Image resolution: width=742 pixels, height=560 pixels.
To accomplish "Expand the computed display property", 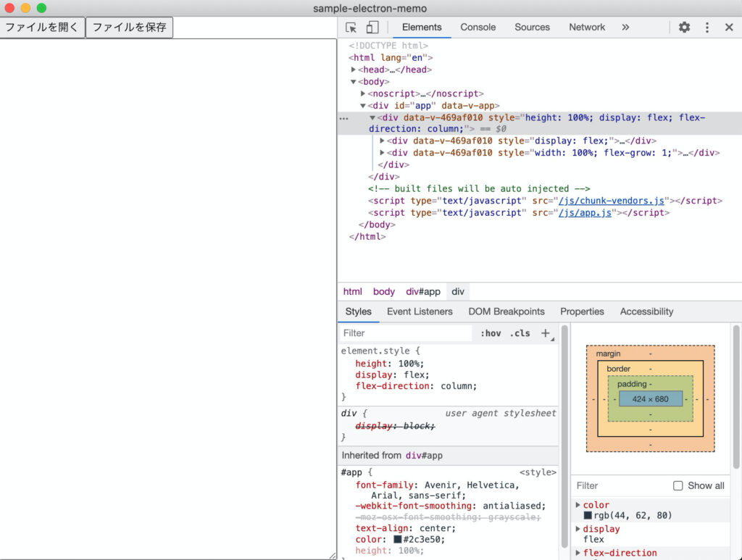I will click(x=578, y=529).
